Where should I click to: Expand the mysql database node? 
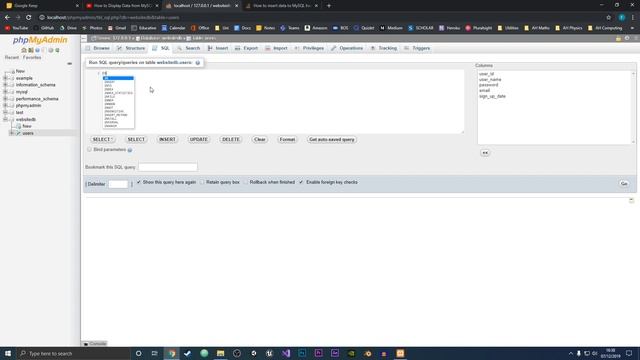tap(5, 92)
